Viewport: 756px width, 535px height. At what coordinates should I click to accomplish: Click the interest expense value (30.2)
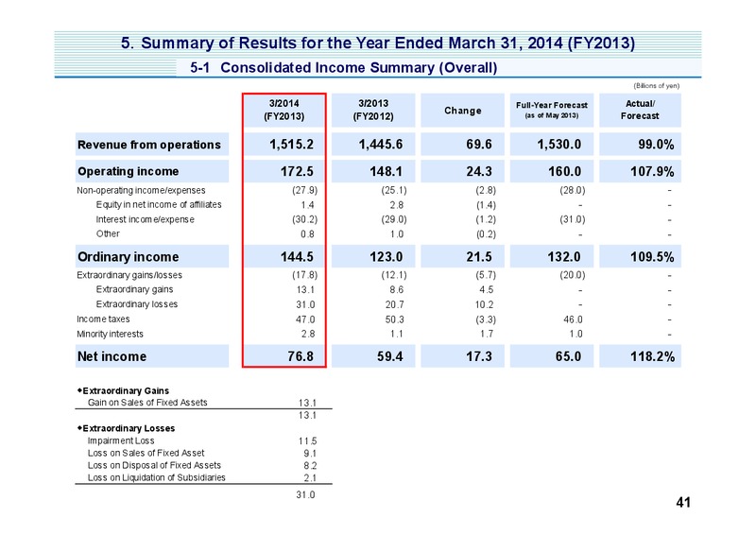pos(304,219)
